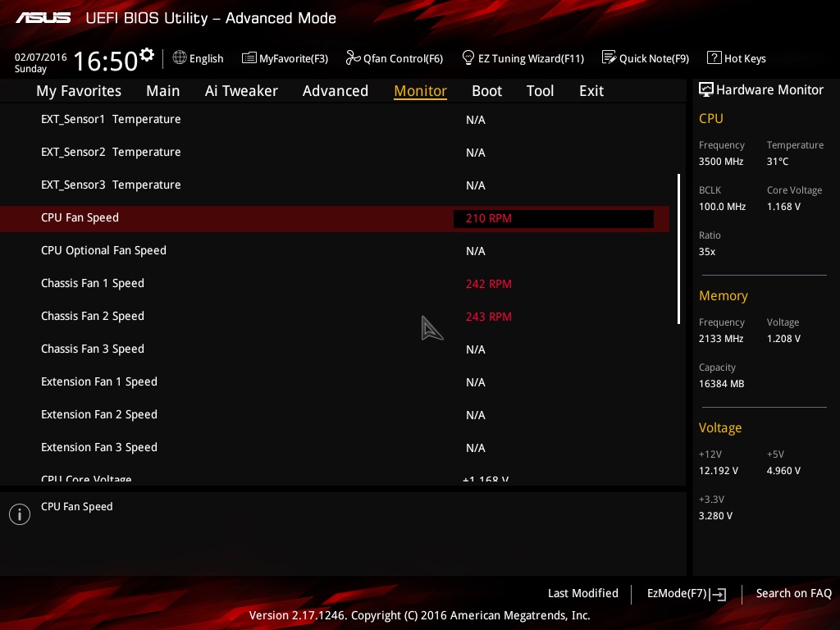
Task: Click the CPU section heading in Hardware Monitor
Action: coord(711,118)
